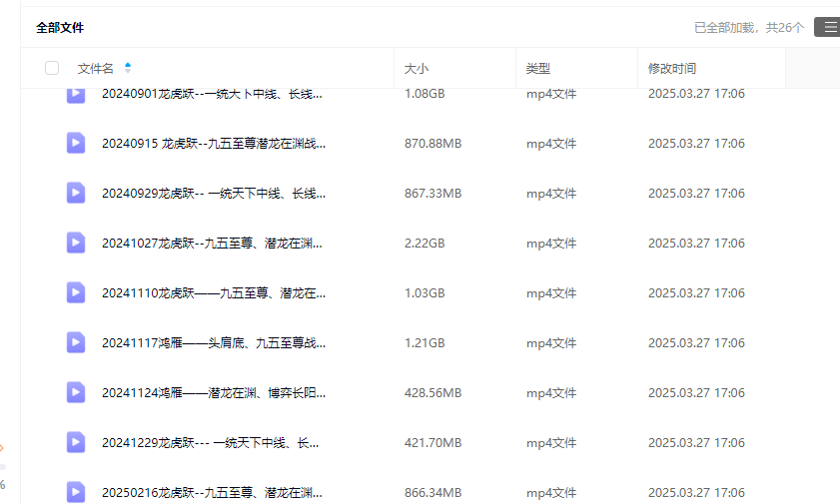Viewport: 840px width, 504px height.
Task: Open video icon for 20241110龙虎跃
Action: pos(76,292)
